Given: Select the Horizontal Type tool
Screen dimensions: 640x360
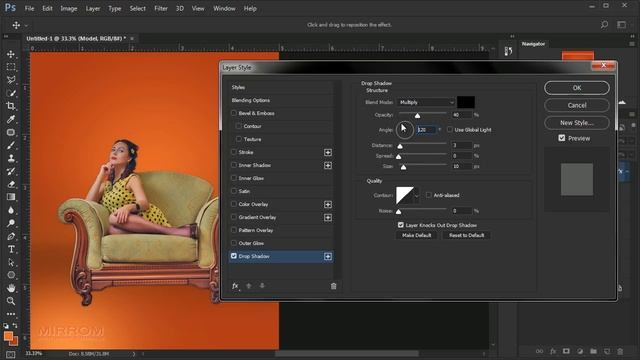Looking at the screenshot, I should point(11,249).
